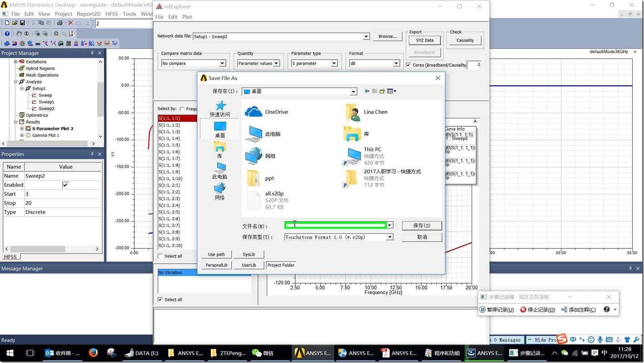Toggle Select all checkbox under the variation list
644x363 pixels.
click(160, 299)
